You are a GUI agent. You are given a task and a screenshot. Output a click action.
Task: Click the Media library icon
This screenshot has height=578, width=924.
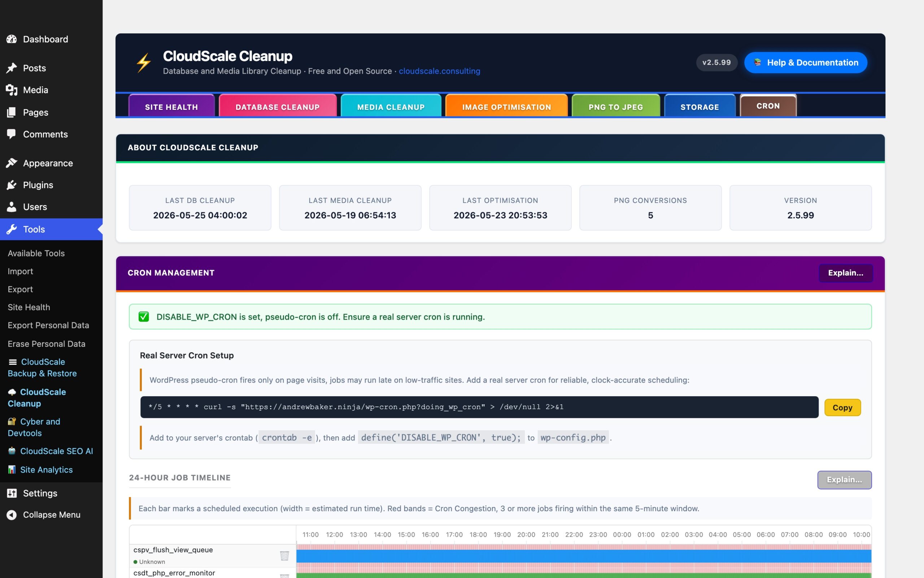pos(12,90)
